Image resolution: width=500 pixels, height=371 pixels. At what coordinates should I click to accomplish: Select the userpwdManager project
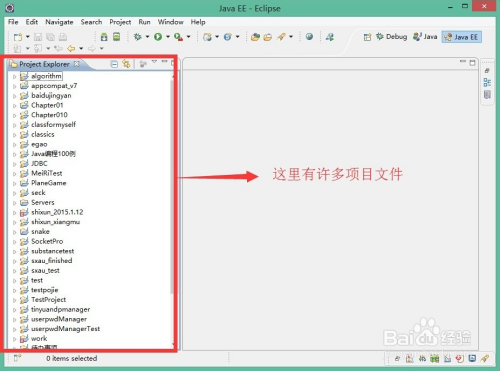tap(59, 319)
